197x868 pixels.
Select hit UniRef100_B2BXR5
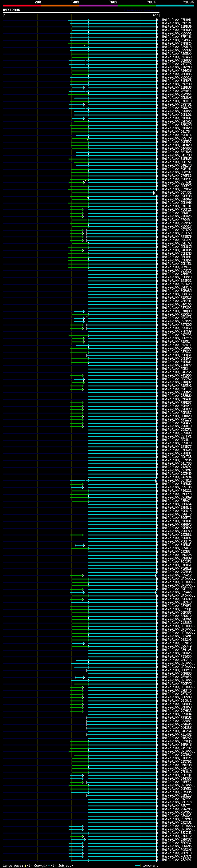[176, 125]
